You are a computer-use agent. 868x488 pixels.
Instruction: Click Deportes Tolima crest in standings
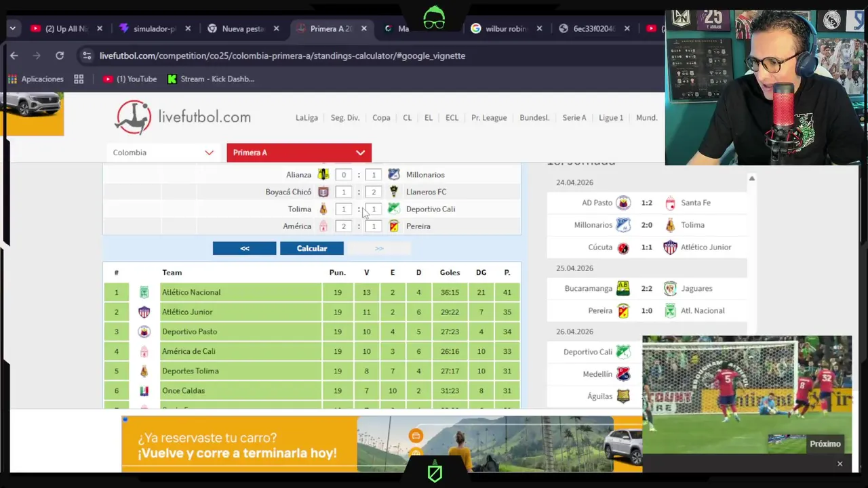[144, 371]
